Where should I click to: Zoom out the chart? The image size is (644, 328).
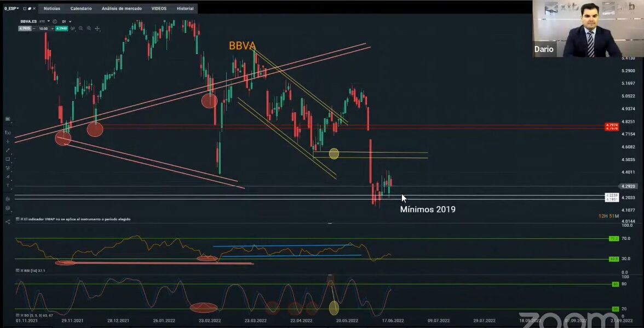[x=81, y=28]
